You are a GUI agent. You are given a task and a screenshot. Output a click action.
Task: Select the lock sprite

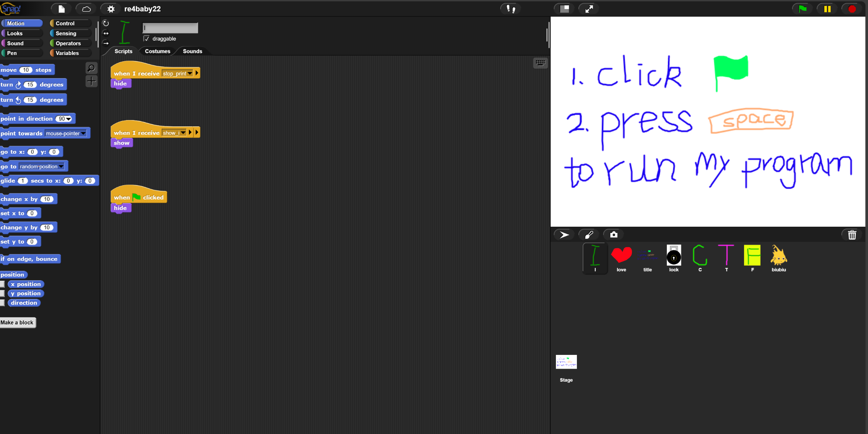click(674, 258)
